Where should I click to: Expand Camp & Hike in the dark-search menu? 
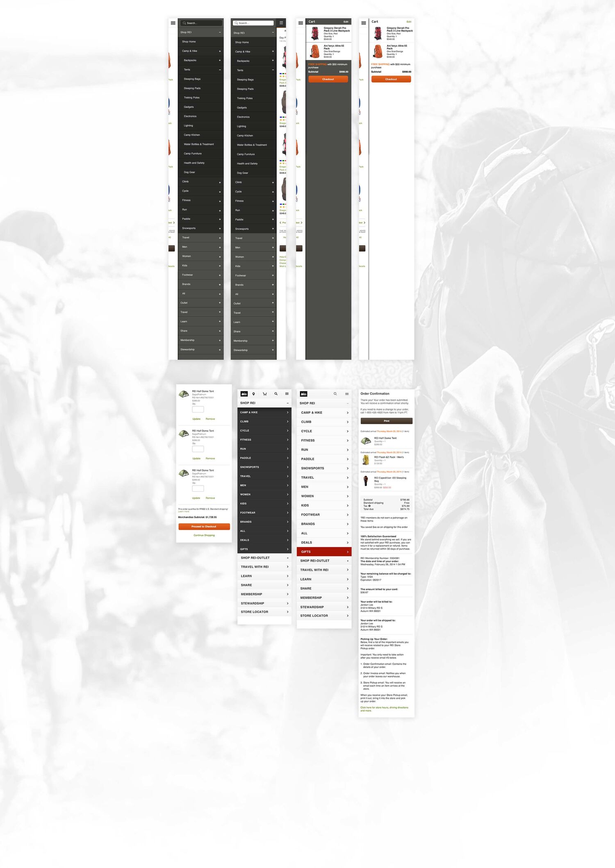click(220, 51)
